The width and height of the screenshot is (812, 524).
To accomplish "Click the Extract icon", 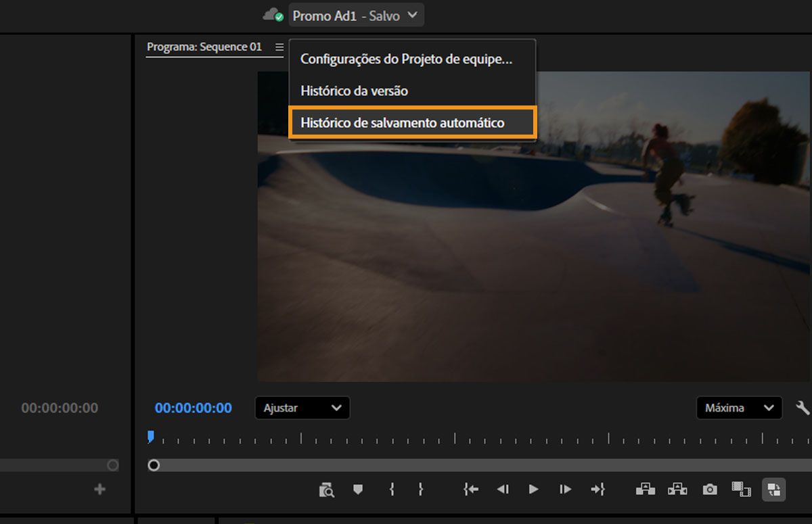I will point(677,489).
